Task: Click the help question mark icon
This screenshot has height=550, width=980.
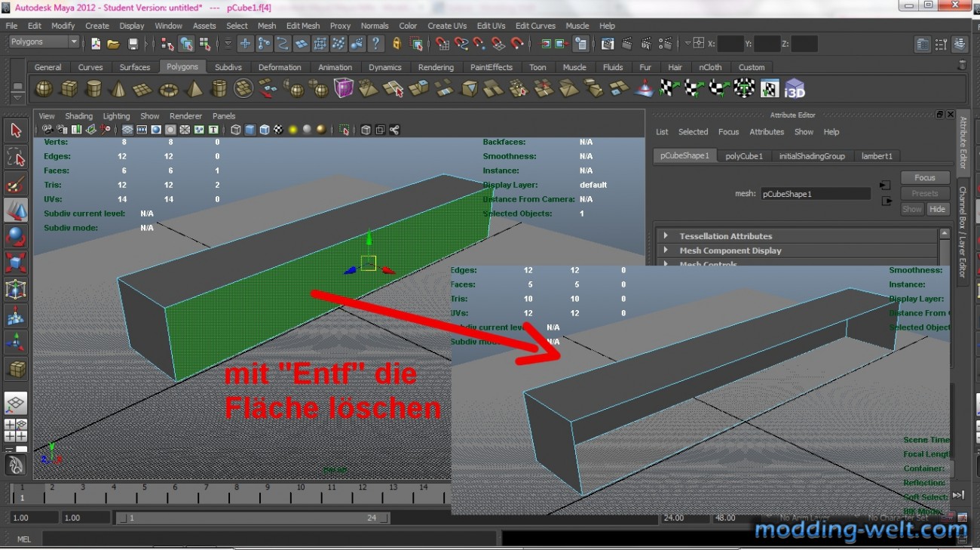Action: (375, 44)
